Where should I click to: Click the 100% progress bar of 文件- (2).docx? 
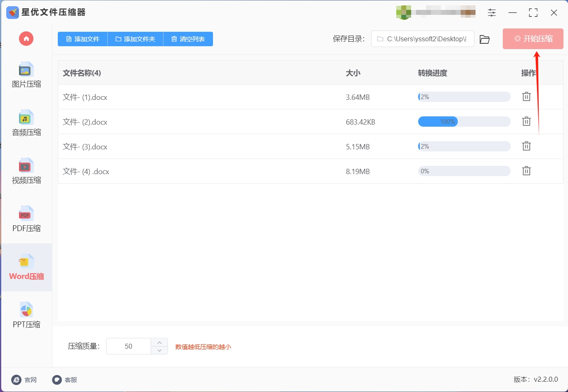[464, 122]
